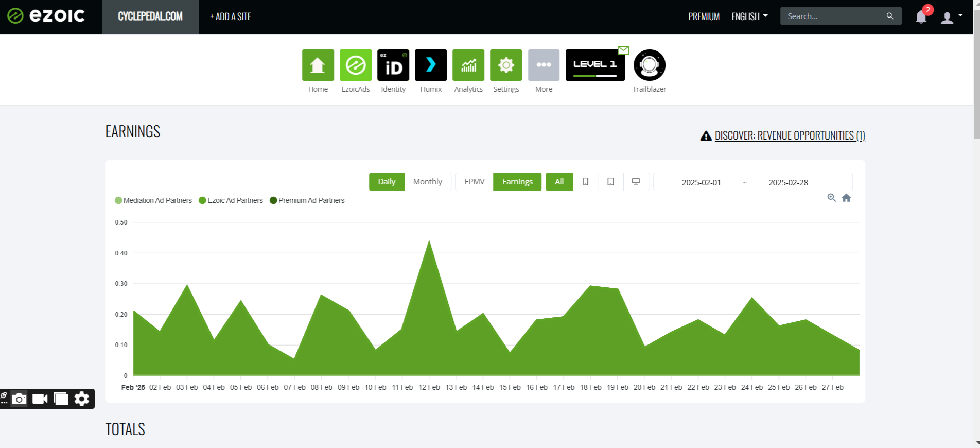Switch chart to Daily view
980x448 pixels.
pyautogui.click(x=387, y=182)
